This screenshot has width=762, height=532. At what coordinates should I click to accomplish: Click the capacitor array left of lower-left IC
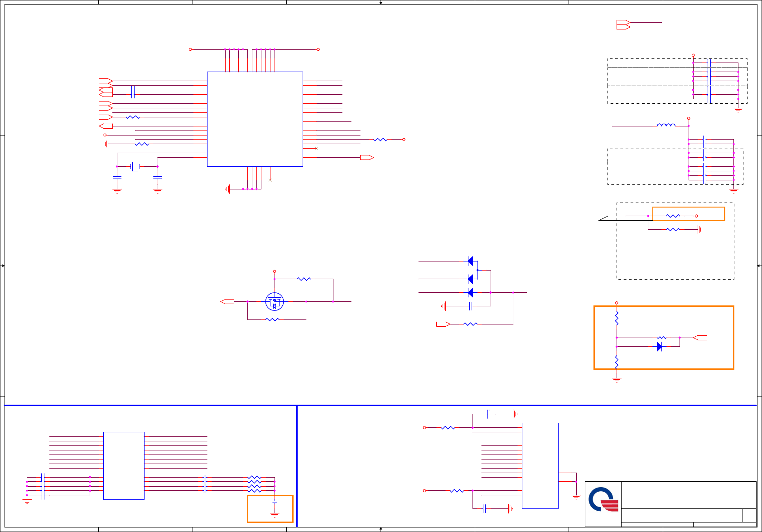click(43, 486)
